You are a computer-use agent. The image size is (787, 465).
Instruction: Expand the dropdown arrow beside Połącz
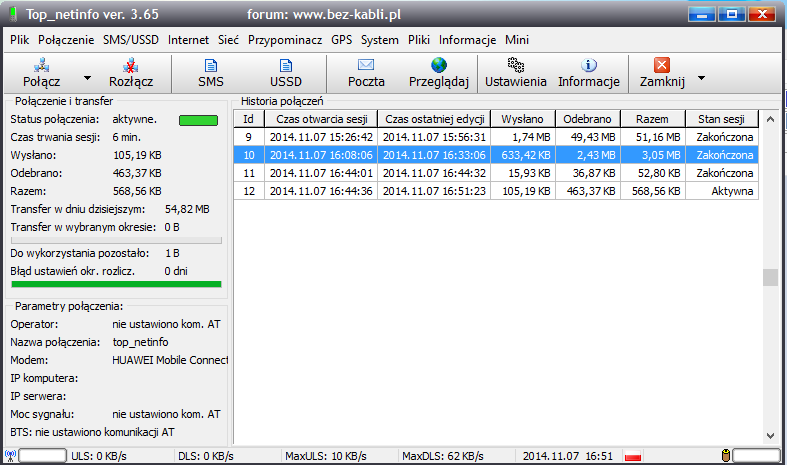click(x=87, y=77)
